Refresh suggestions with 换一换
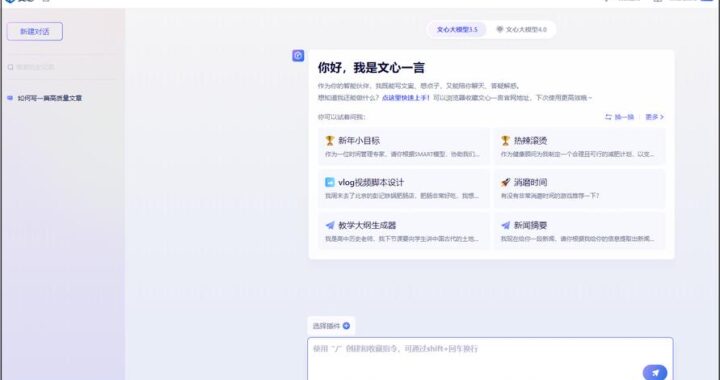The width and height of the screenshot is (720, 380). click(619, 117)
